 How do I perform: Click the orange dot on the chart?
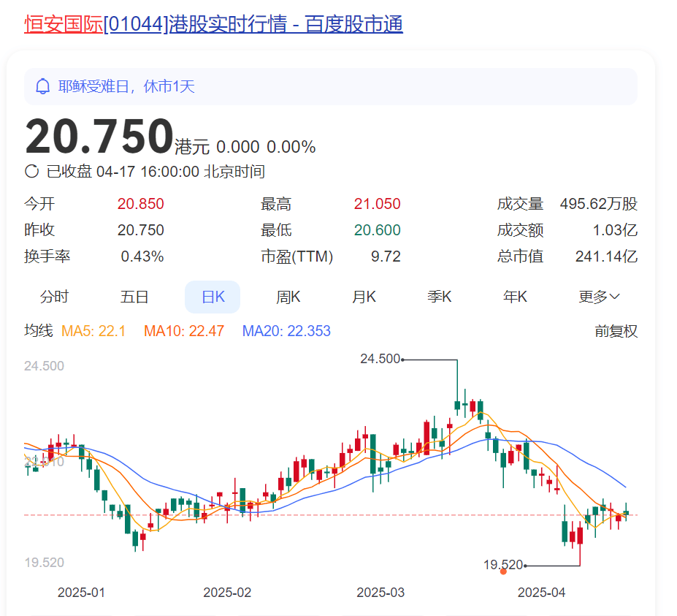point(502,571)
